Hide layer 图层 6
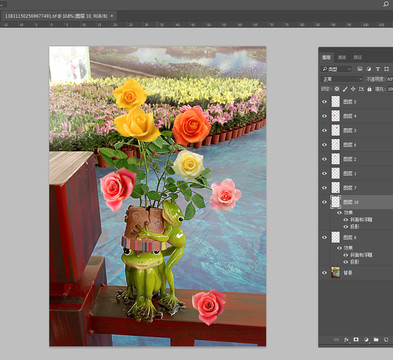 [x=324, y=145]
